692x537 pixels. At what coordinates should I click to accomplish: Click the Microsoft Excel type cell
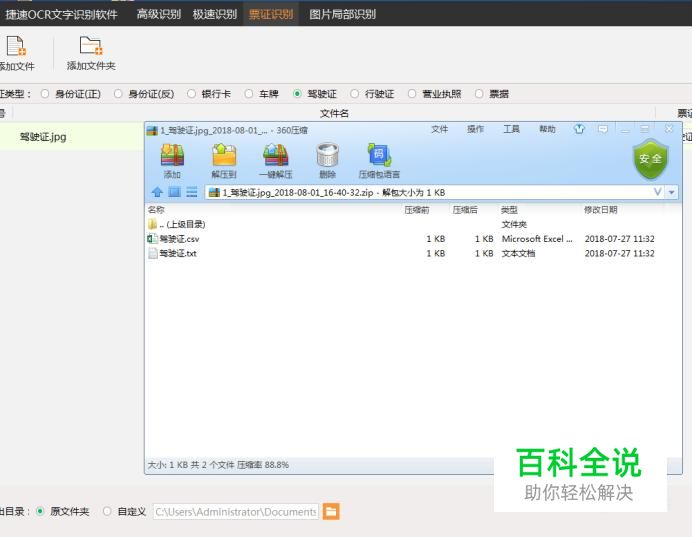pos(537,239)
